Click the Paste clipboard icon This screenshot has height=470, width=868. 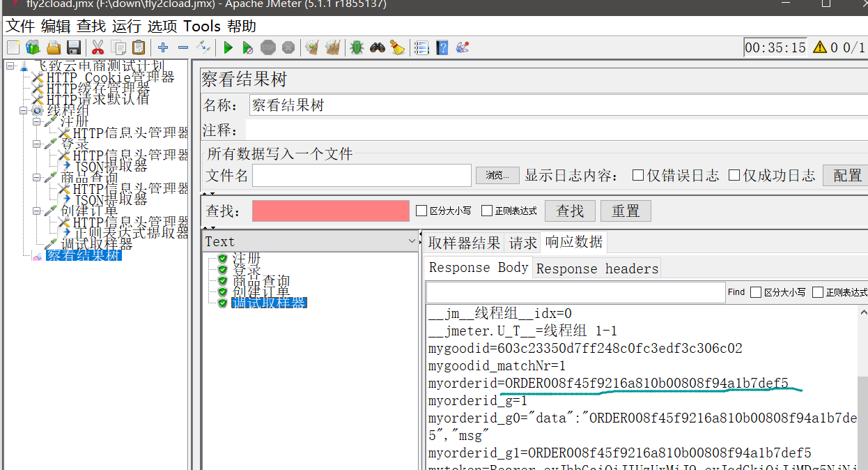(138, 47)
